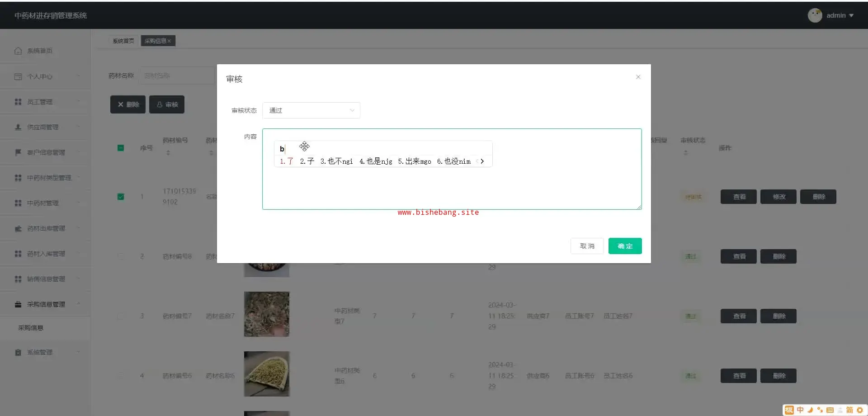This screenshot has width=868, height=416.
Task: Click the 个人中心 card icon in sidebar
Action: tap(18, 76)
